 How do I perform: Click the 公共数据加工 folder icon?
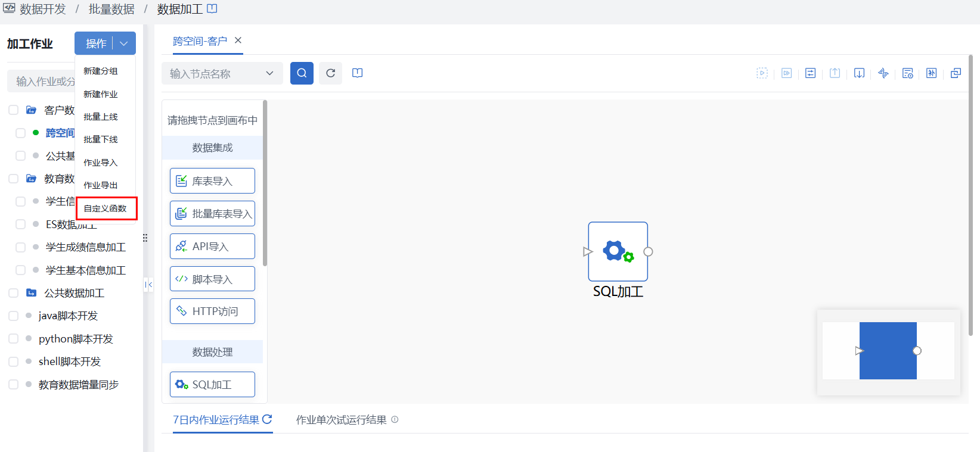pyautogui.click(x=32, y=293)
